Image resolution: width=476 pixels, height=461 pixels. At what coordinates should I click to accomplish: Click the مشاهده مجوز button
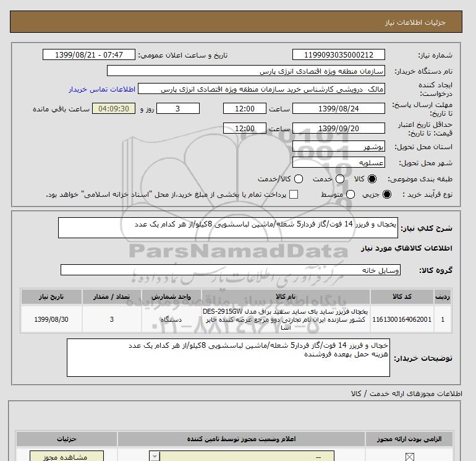[x=67, y=457]
